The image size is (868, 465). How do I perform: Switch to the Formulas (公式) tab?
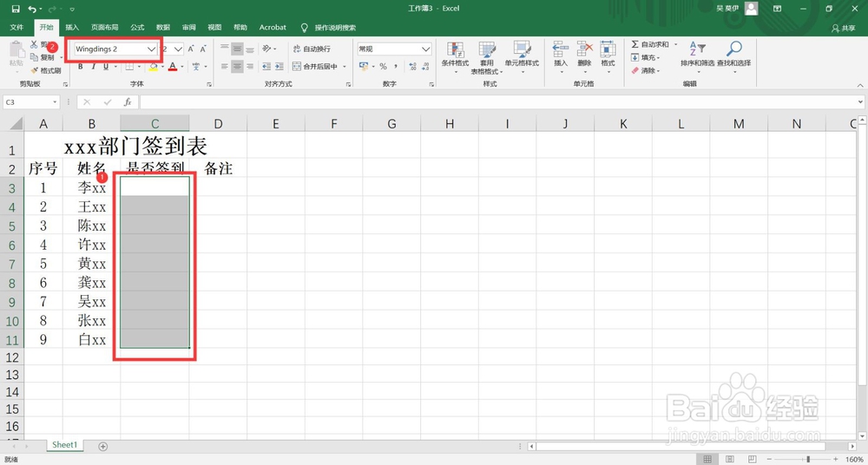137,27
